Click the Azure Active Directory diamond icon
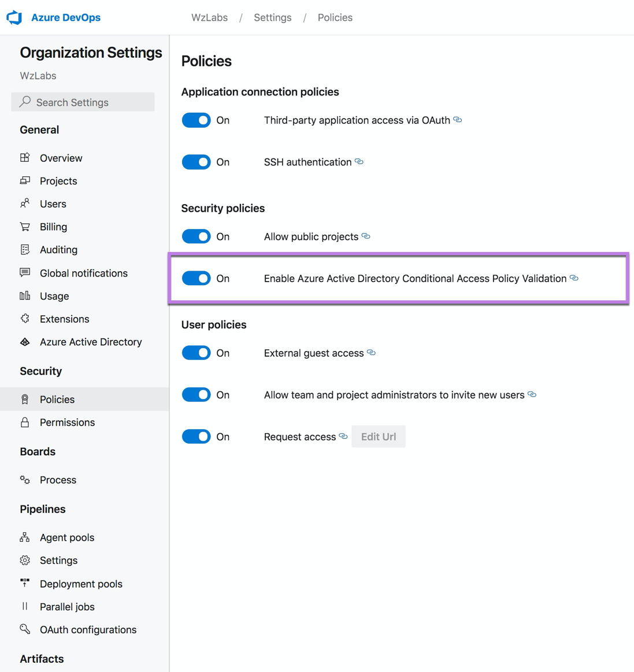Image resolution: width=634 pixels, height=672 pixels. pyautogui.click(x=25, y=342)
